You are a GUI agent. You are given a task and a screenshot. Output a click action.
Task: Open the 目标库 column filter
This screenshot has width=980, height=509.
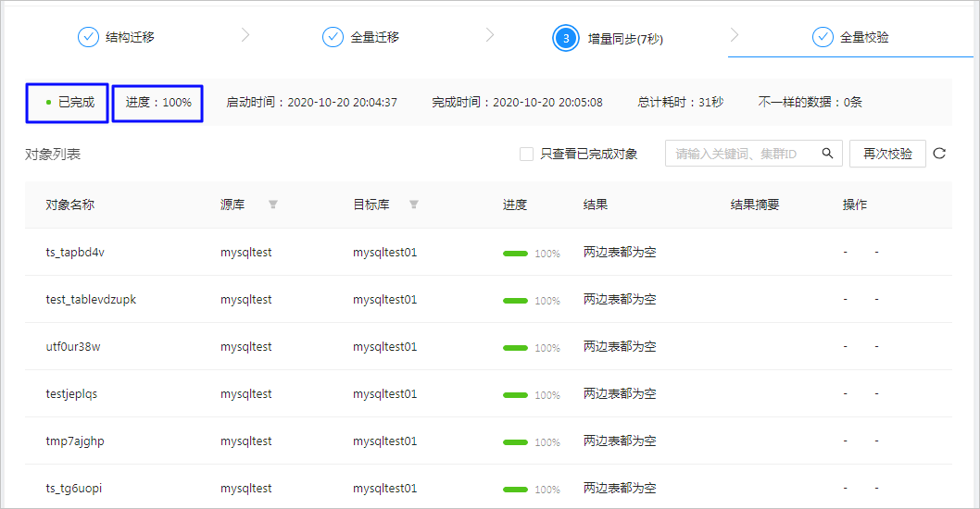(x=414, y=205)
